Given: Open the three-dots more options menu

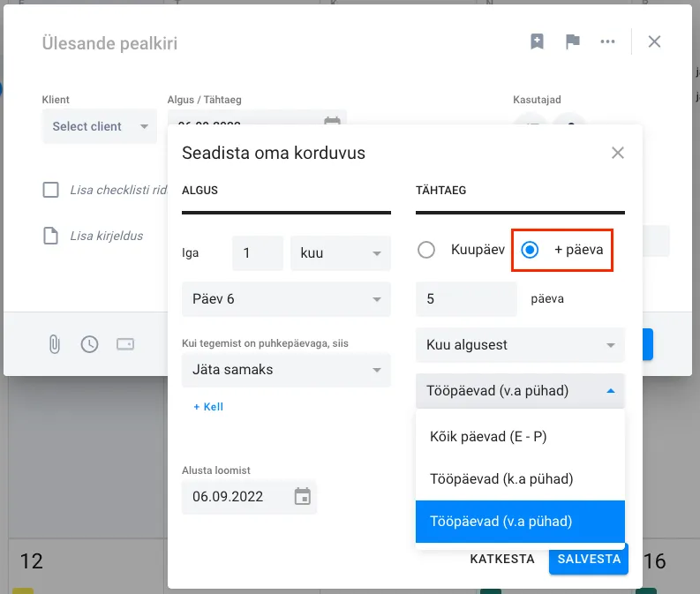Looking at the screenshot, I should 607,41.
